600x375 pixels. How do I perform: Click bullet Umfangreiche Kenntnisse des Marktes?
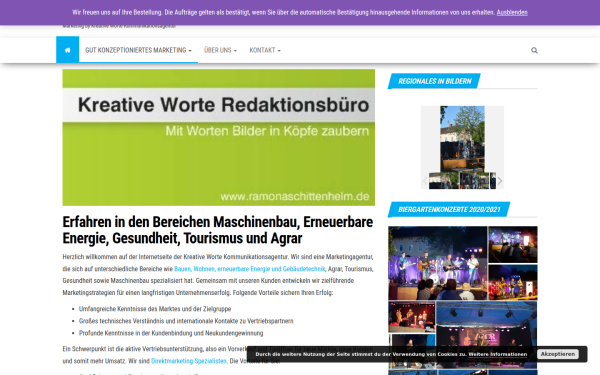(155, 309)
